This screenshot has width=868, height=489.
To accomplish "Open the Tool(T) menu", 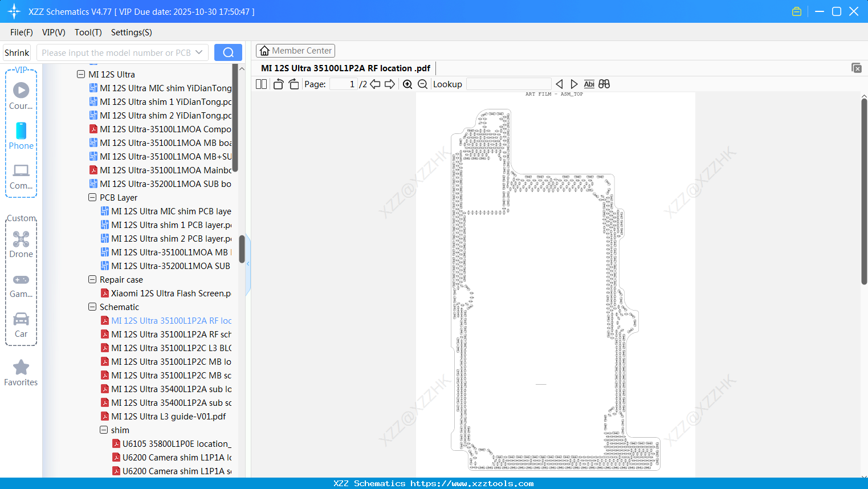I will [x=88, y=32].
